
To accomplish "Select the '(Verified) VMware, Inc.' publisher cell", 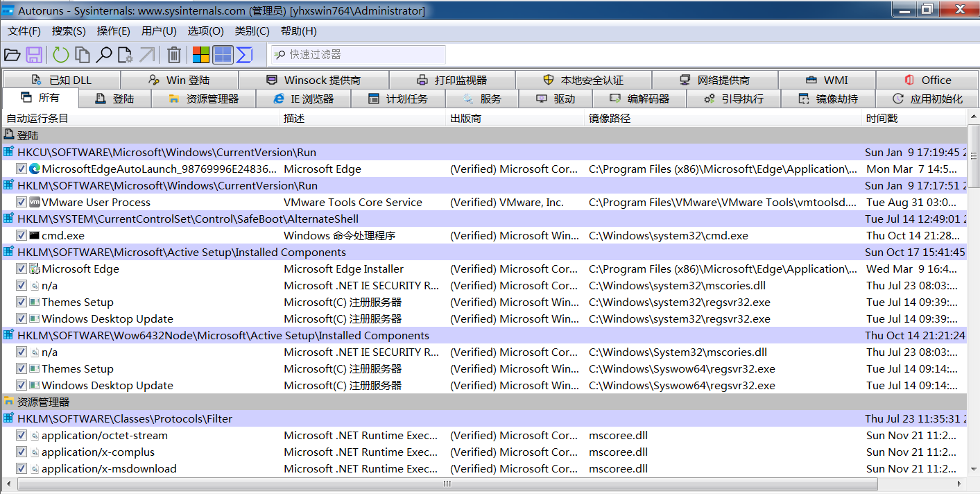I will pyautogui.click(x=507, y=202).
